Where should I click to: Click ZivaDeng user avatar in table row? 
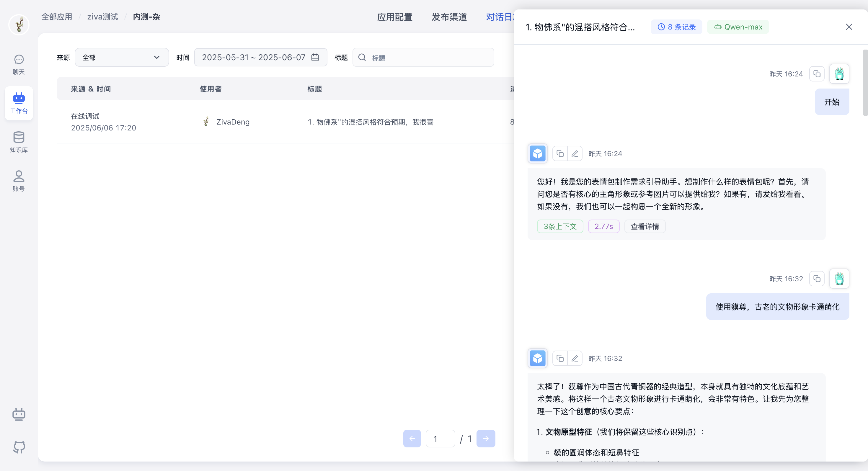[206, 122]
